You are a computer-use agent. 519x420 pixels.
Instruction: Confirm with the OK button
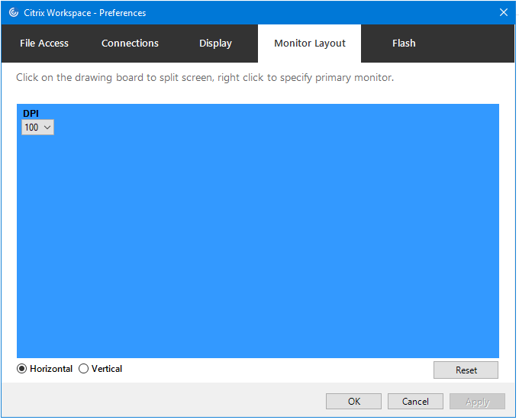(353, 402)
